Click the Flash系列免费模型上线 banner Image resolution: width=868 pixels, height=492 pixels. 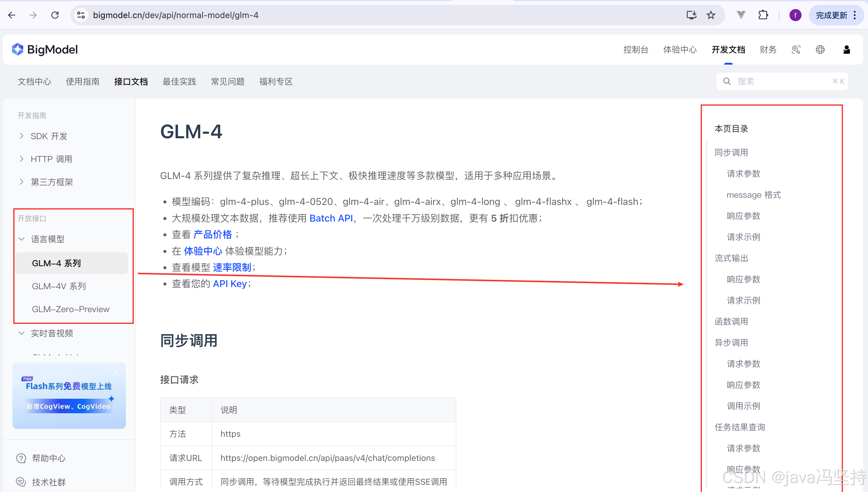pos(69,396)
